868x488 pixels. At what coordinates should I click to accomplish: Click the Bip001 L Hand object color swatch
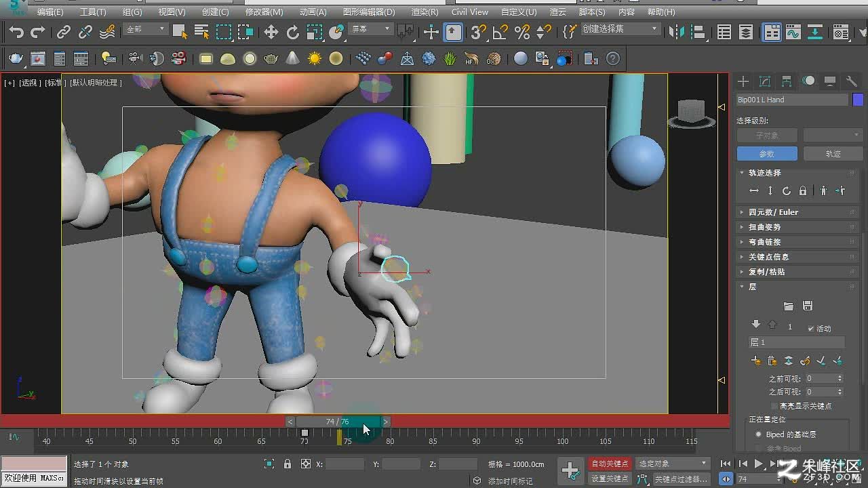pos(858,100)
